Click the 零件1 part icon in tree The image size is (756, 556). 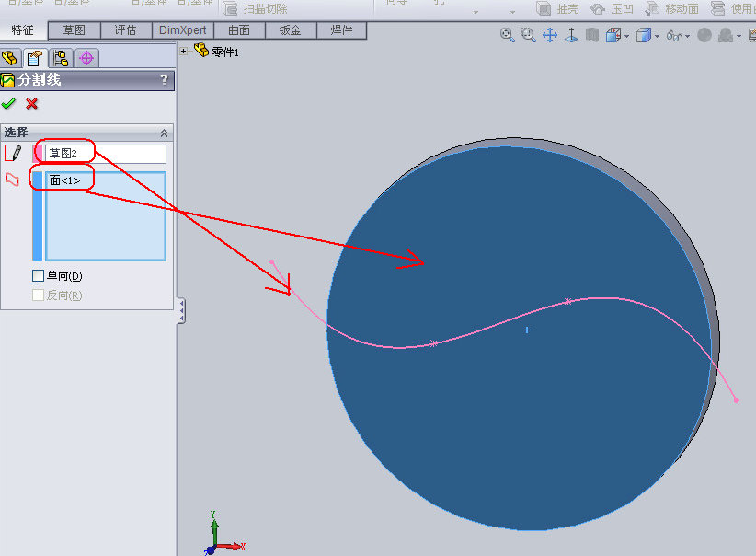201,50
